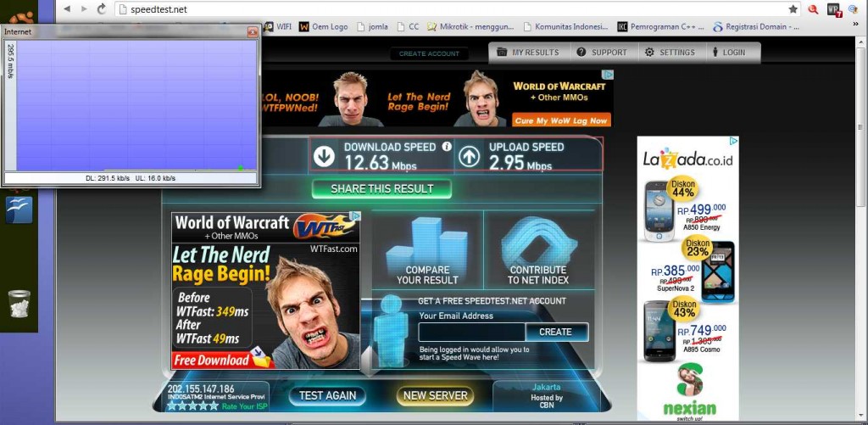Click the CREATE ACCOUNT button
The image size is (868, 425).
click(429, 53)
